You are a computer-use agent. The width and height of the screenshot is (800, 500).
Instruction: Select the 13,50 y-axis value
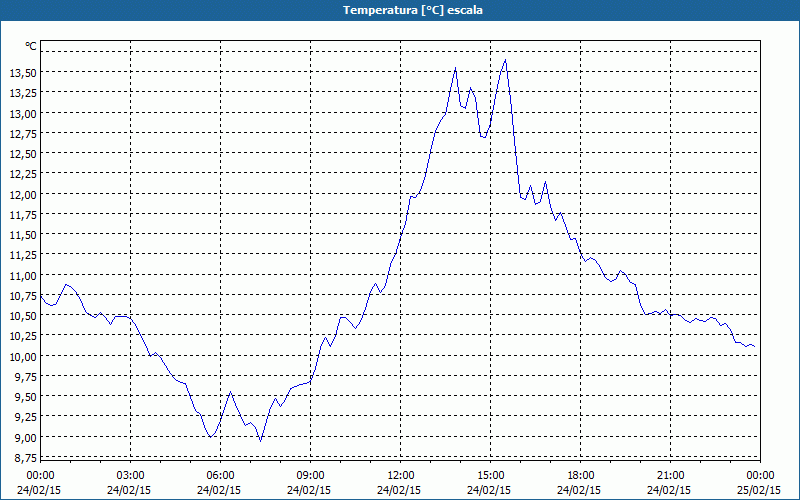point(23,73)
